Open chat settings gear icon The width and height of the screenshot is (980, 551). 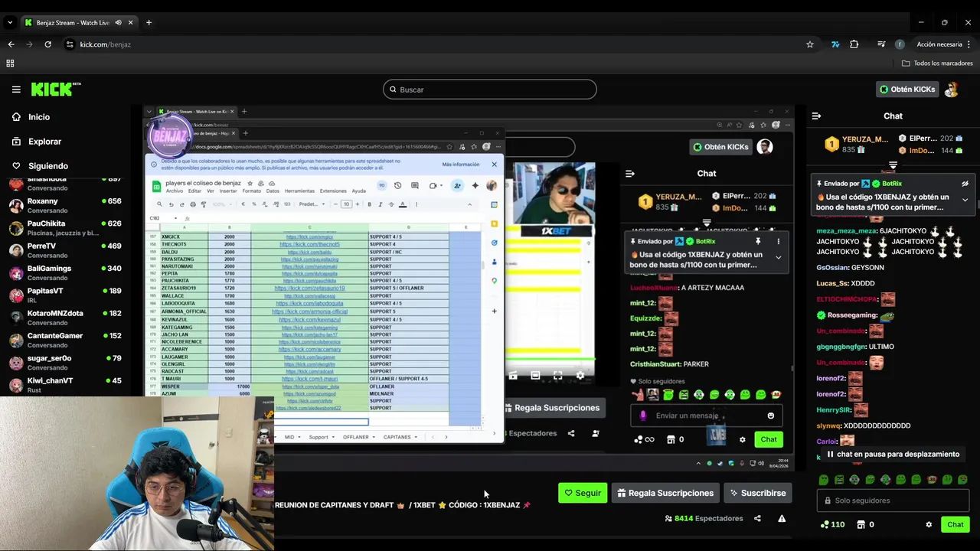click(929, 524)
